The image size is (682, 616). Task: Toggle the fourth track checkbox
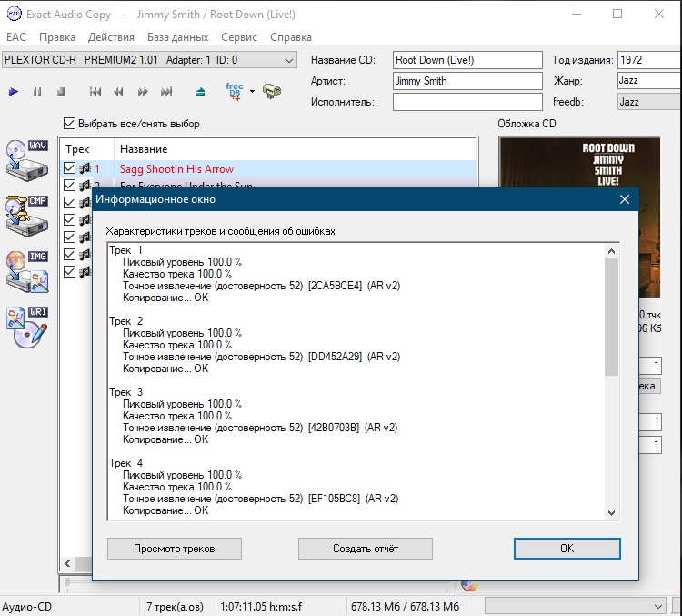tap(69, 220)
